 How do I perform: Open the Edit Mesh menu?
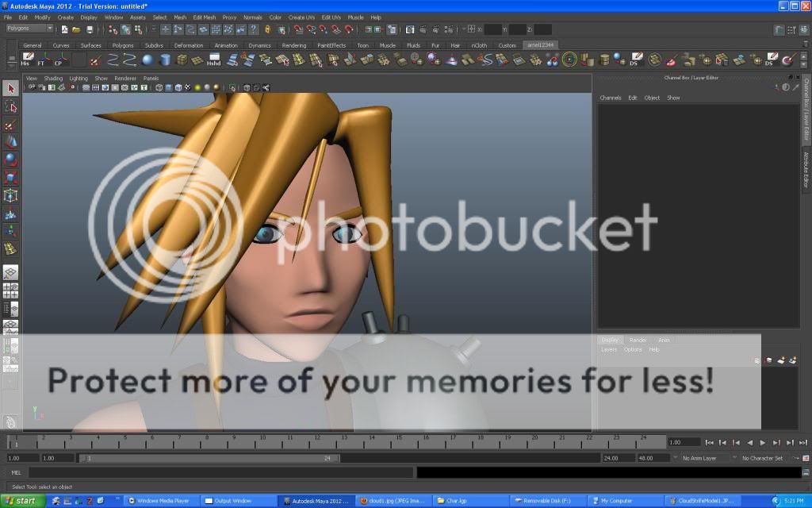(204, 17)
